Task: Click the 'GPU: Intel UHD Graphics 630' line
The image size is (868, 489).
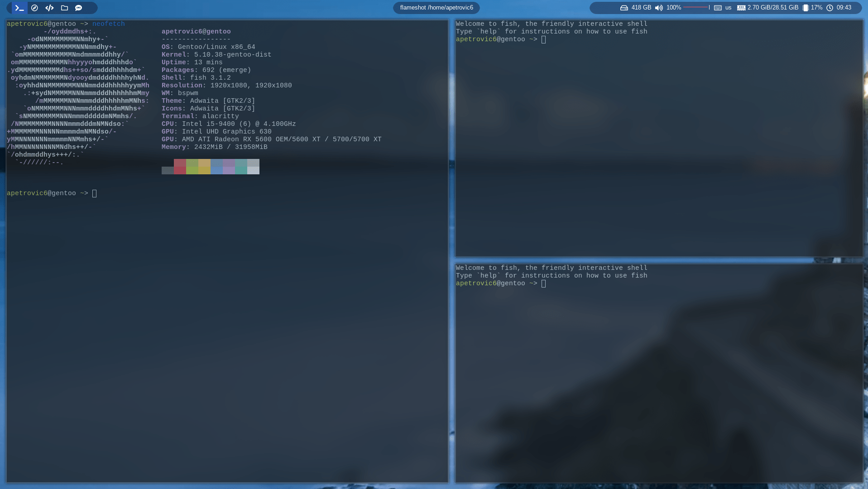Action: pyautogui.click(x=216, y=132)
